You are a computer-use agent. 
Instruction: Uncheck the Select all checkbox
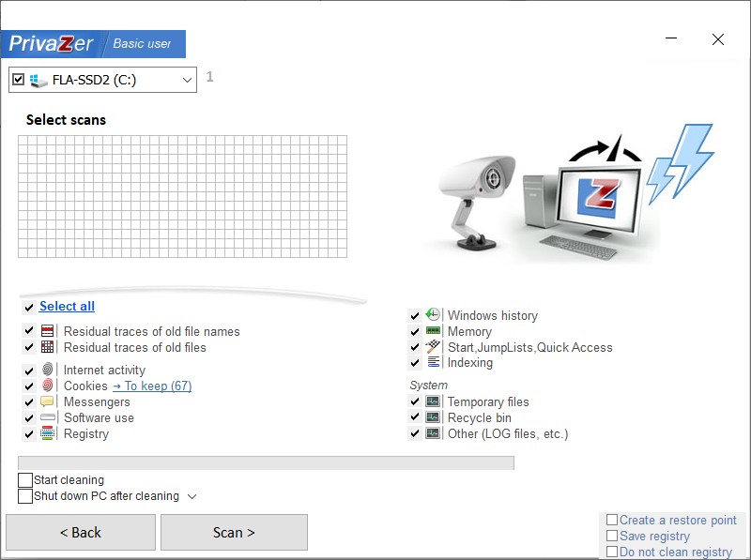pyautogui.click(x=29, y=307)
